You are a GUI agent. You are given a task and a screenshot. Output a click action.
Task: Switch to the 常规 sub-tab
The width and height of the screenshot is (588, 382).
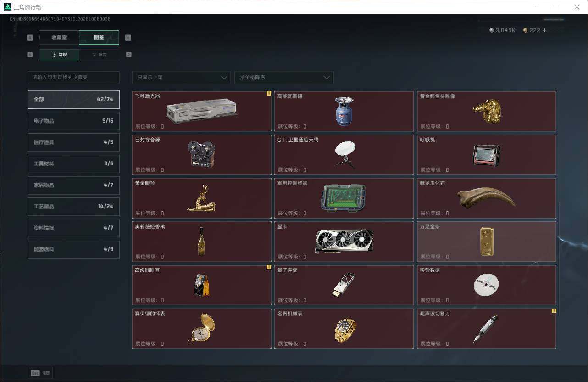[59, 55]
